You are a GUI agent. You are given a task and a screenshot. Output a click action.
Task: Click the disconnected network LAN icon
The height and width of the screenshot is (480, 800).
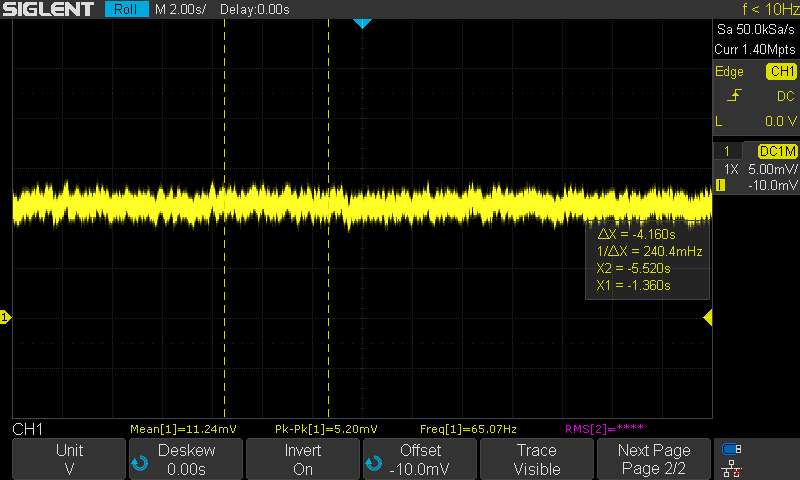pyautogui.click(x=732, y=469)
